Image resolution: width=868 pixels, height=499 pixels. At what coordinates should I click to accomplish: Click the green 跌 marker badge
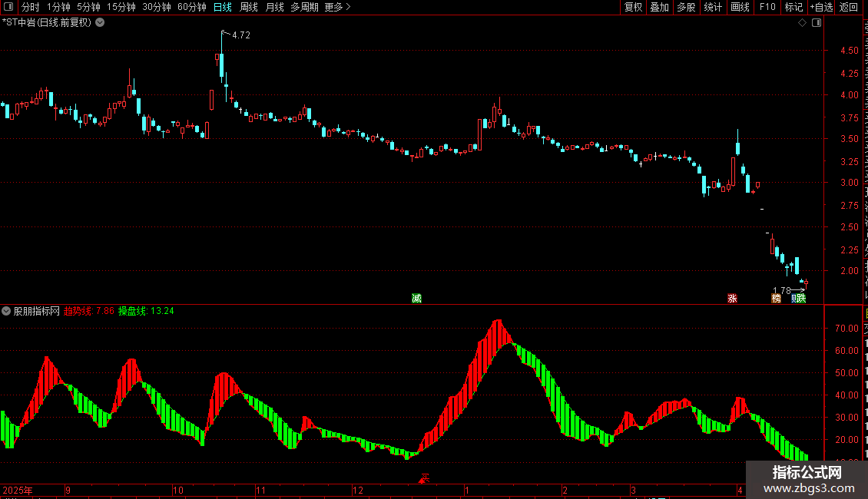pyautogui.click(x=801, y=298)
